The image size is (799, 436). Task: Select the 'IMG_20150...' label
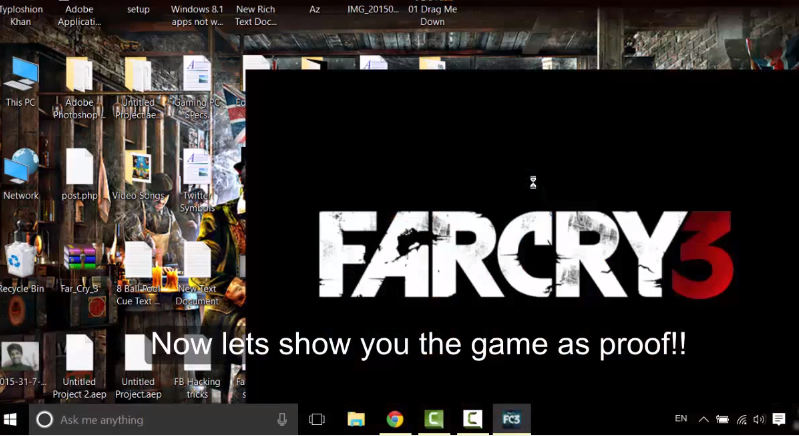pyautogui.click(x=373, y=9)
